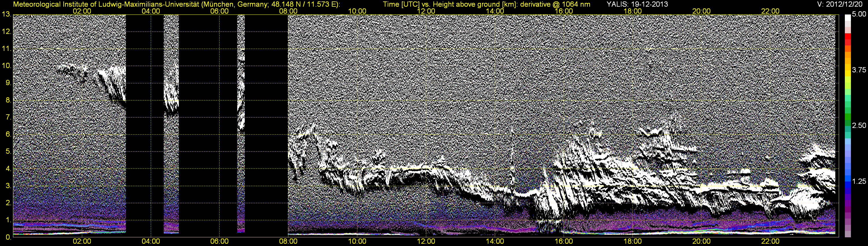
Task: Click the top axis time label 10:00
Action: pos(357,11)
